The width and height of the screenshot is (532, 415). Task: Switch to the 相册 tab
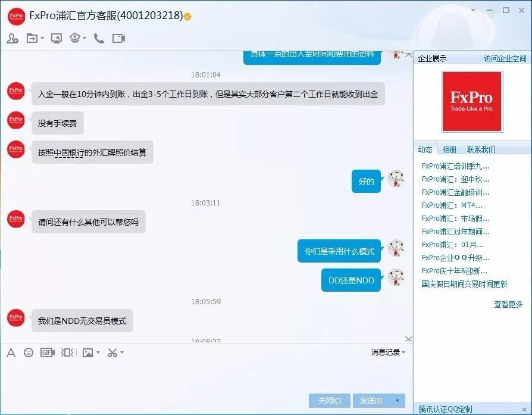(450, 149)
